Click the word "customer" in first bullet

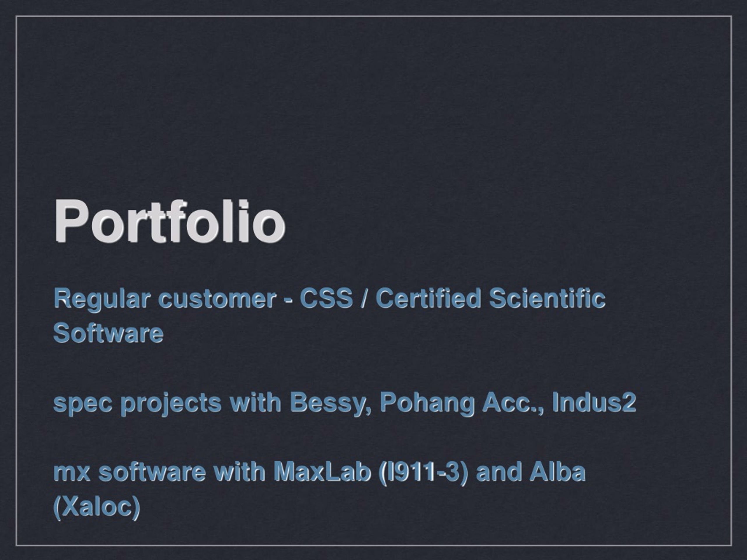(x=217, y=299)
